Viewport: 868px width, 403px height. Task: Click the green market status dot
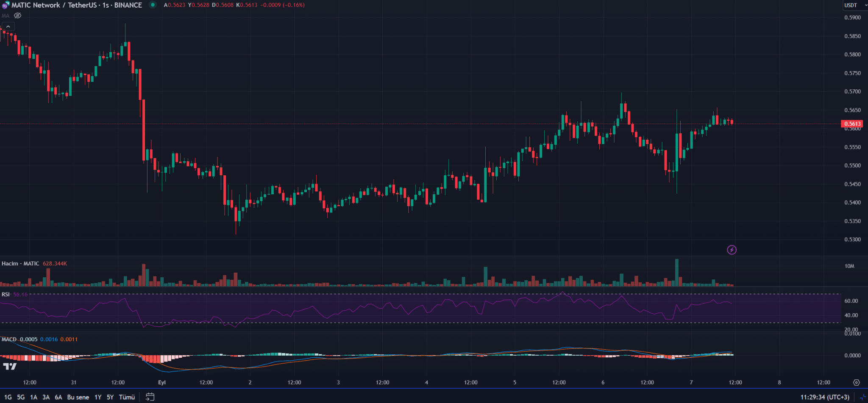(153, 5)
